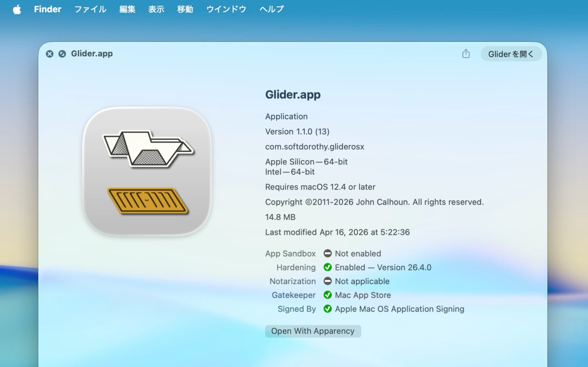Click the green Signed By checkmark icon
Viewport: 588px width, 367px height.
pos(328,309)
